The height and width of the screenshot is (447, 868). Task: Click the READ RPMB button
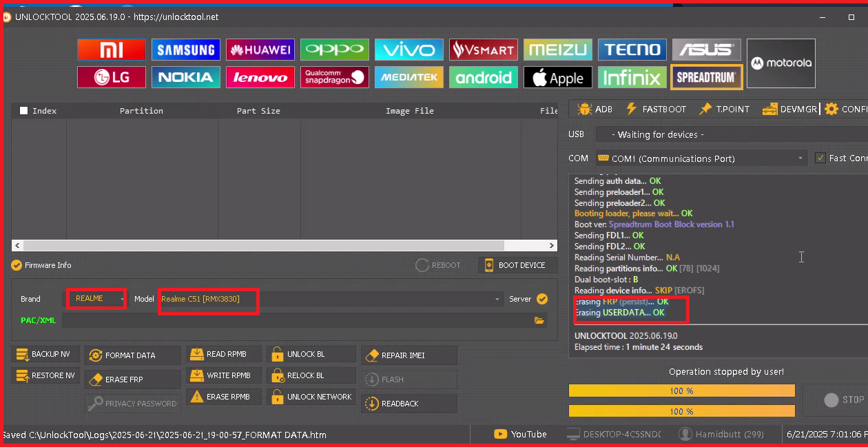click(x=224, y=354)
